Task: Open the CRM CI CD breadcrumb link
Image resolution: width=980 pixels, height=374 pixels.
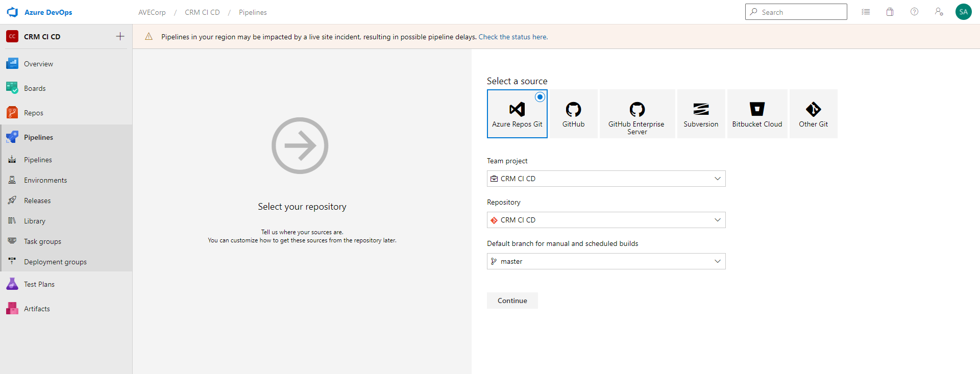Action: pos(202,12)
